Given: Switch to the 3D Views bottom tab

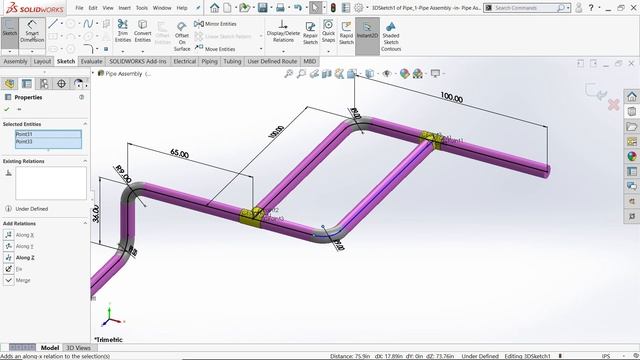Looking at the screenshot, I should (x=78, y=348).
